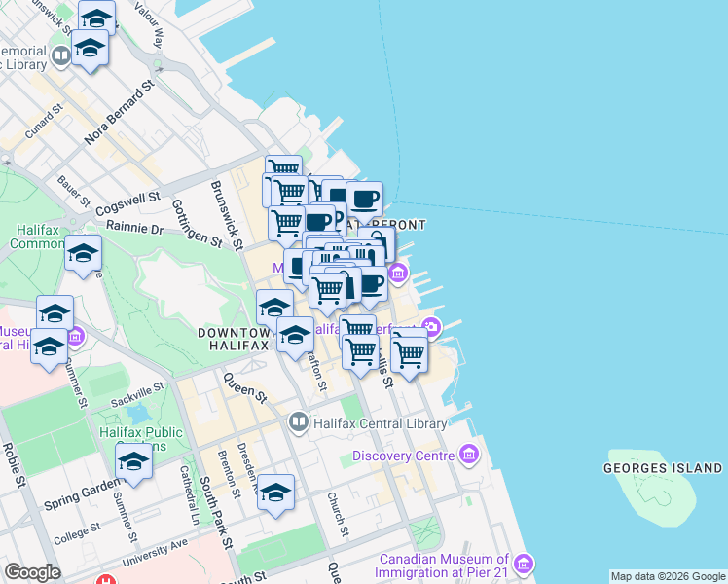This screenshot has height=584, width=728.
Task: Click the shopping cart marker nearest Brunswick St label
Action: 286,226
